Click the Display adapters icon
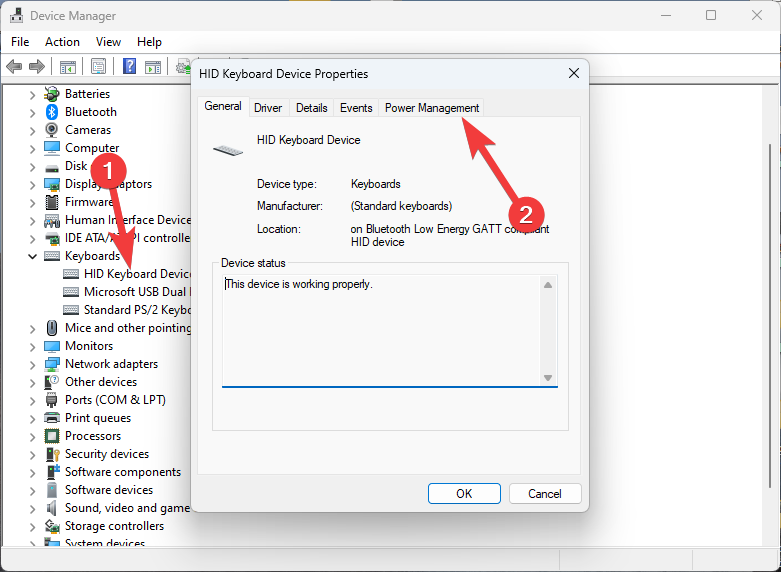 (52, 184)
